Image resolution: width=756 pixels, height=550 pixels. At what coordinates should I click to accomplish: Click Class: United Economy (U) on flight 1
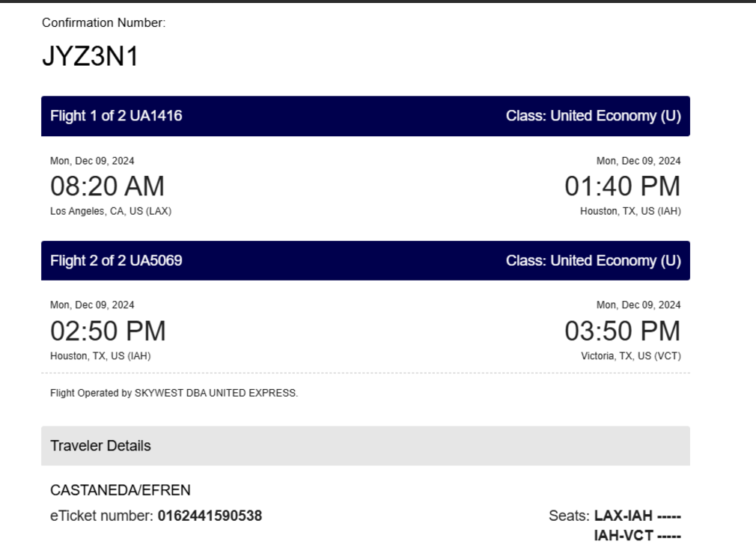tap(593, 116)
